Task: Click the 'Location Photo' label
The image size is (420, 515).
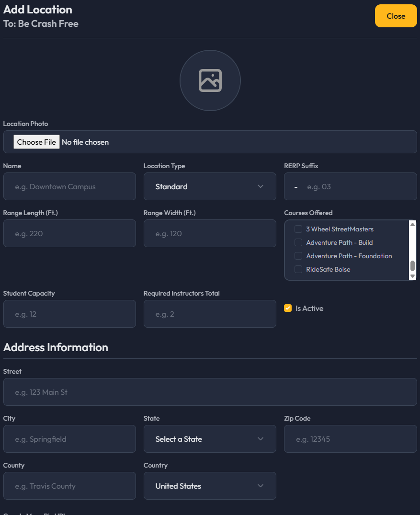Action: (x=25, y=124)
